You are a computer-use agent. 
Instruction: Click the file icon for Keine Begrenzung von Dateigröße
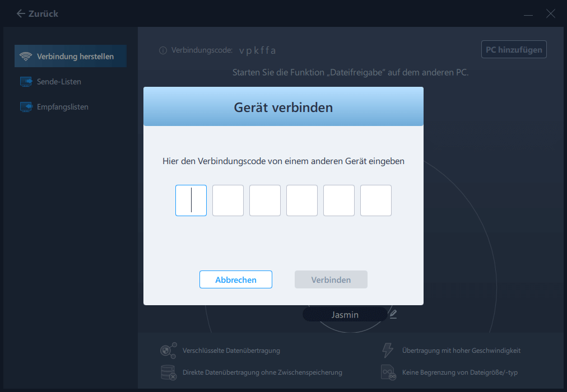click(387, 372)
